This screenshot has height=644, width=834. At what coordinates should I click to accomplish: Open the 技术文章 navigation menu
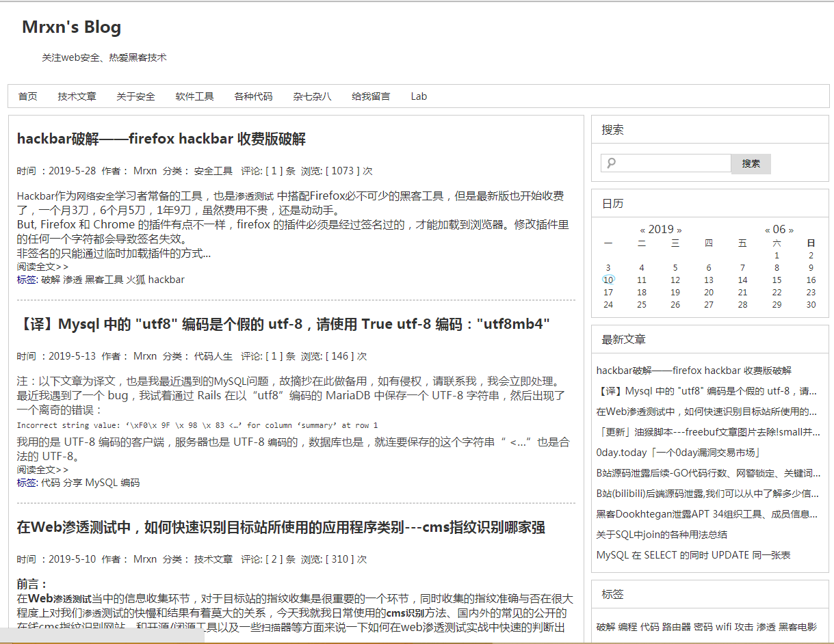pyautogui.click(x=77, y=96)
